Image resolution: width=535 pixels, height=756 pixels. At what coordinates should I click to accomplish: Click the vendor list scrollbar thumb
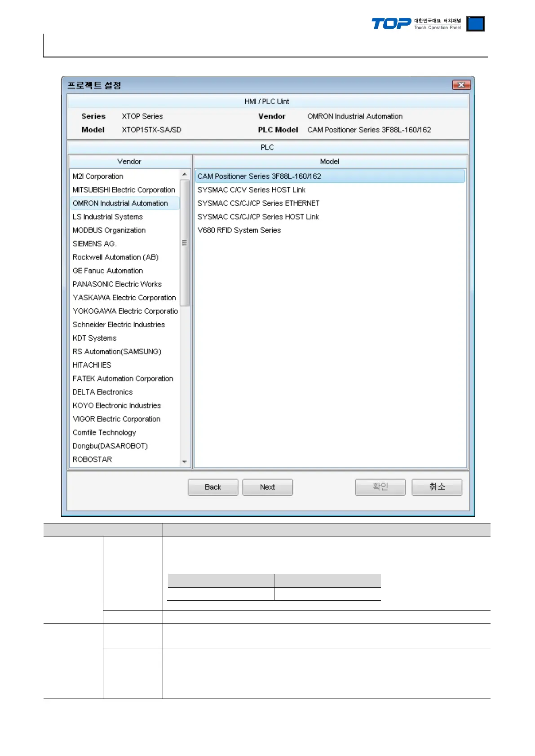[185, 243]
